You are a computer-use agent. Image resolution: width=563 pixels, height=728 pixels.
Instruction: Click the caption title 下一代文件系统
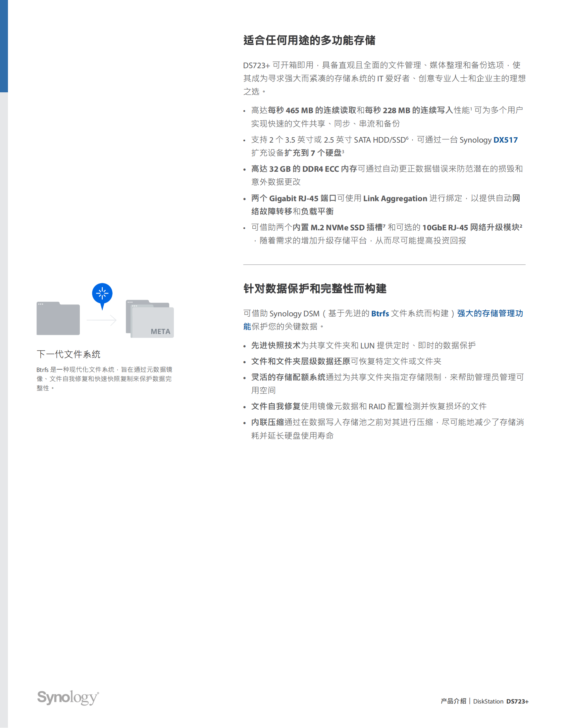(x=68, y=354)
